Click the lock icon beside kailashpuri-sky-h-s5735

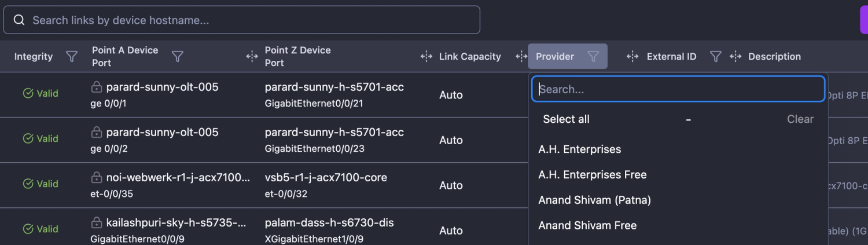tap(97, 222)
